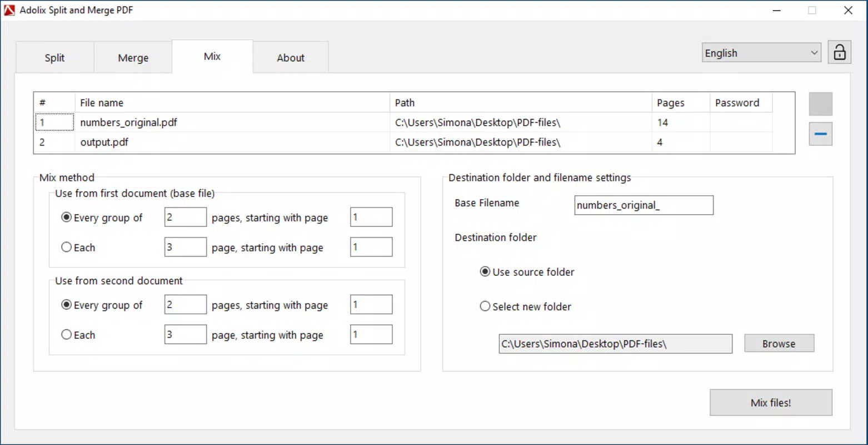Screen dimensions: 868x445
Task: Click path cell of numbers_original.pdf row
Action: 521,122
